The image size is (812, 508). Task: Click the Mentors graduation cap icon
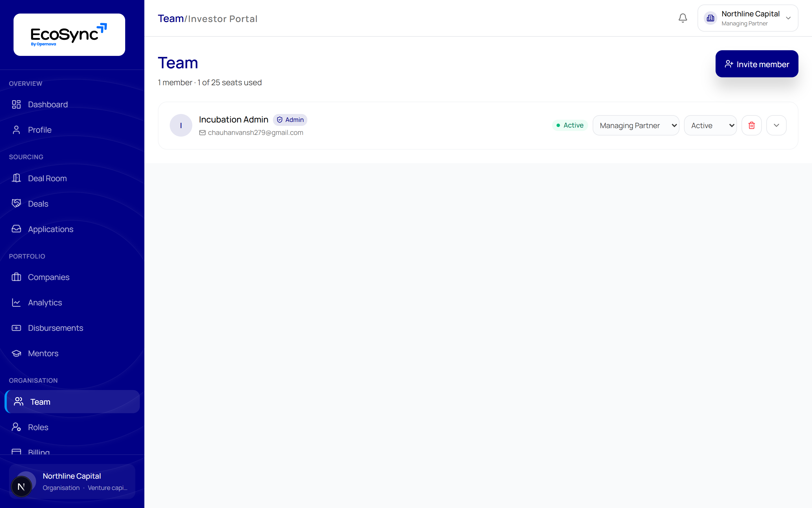[16, 353]
